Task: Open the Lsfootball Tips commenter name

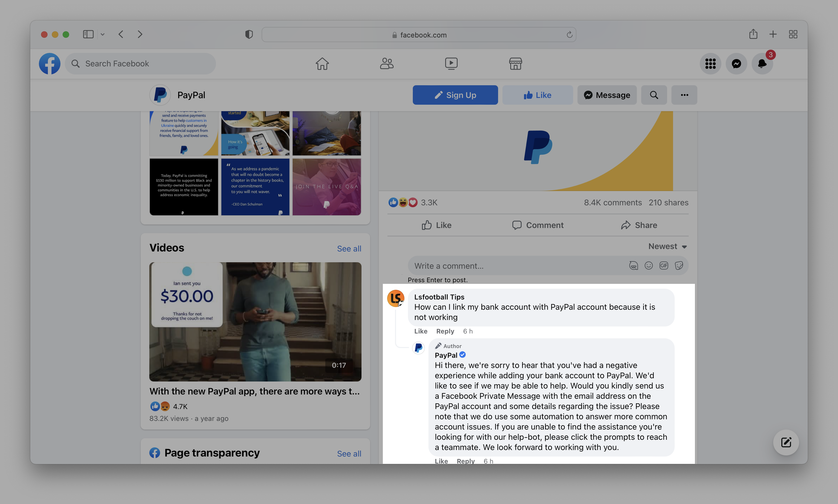Action: coord(439,297)
